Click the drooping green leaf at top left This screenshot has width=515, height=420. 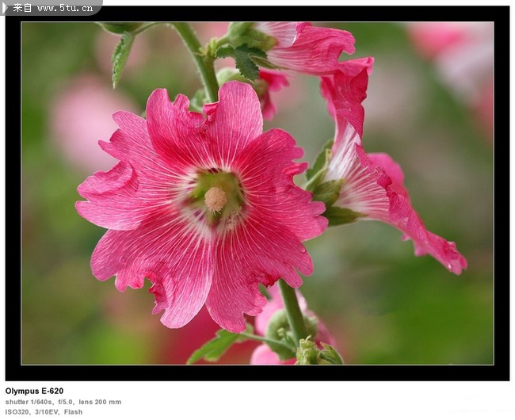121,55
